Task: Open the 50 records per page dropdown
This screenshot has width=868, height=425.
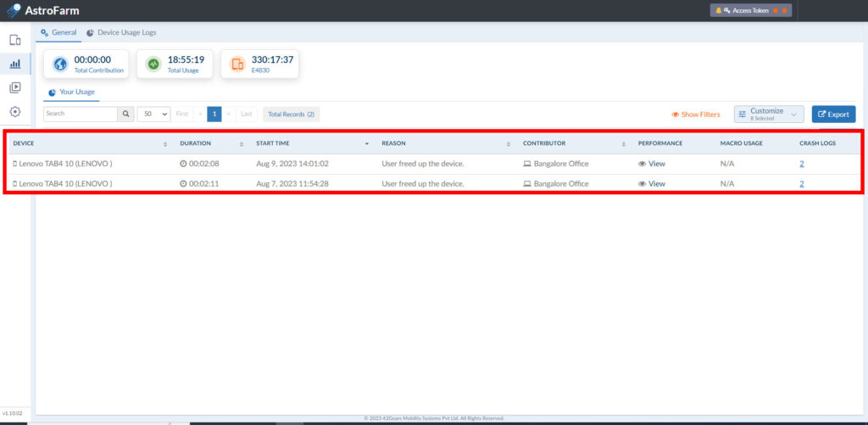Action: pyautogui.click(x=154, y=115)
